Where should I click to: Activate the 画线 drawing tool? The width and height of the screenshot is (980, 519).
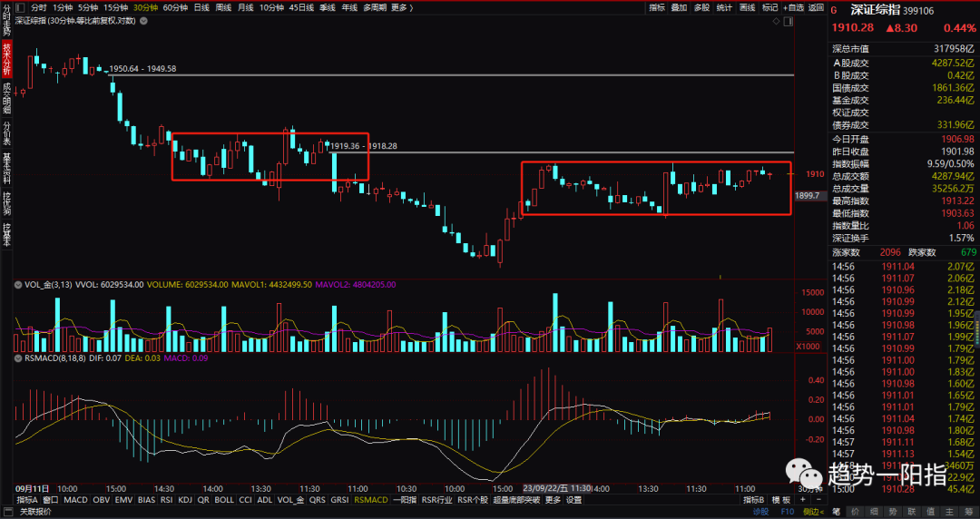747,7
